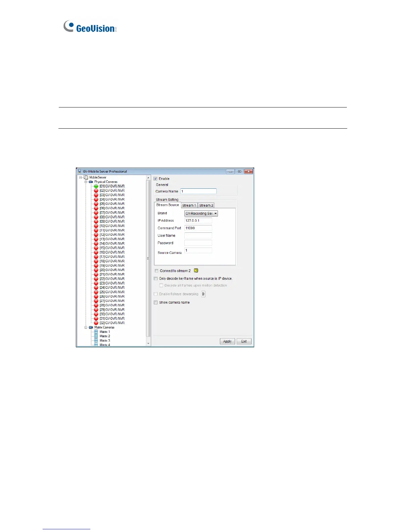Click the Source Camera input field
Viewport: 411px width, 532px height.
[198, 250]
